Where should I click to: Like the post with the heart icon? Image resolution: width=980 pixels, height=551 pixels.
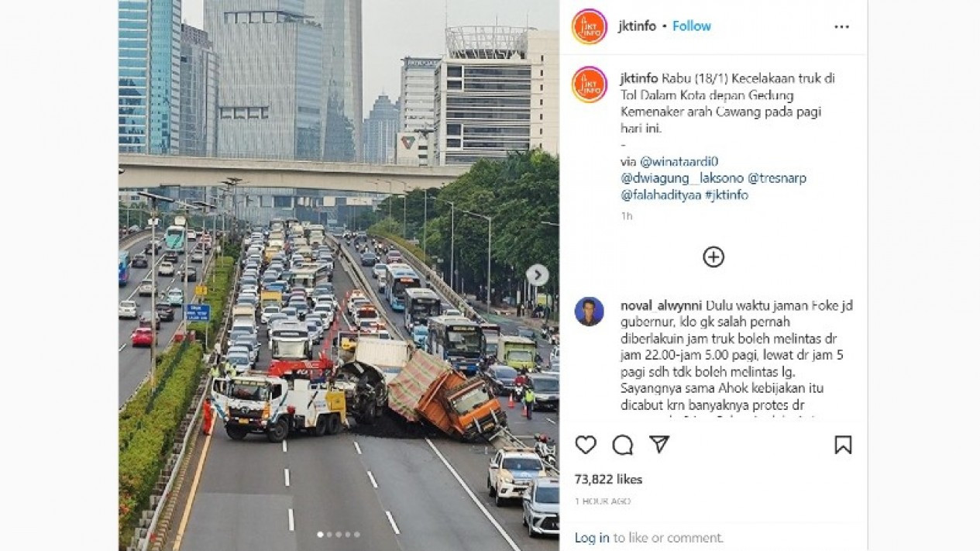[x=586, y=445]
